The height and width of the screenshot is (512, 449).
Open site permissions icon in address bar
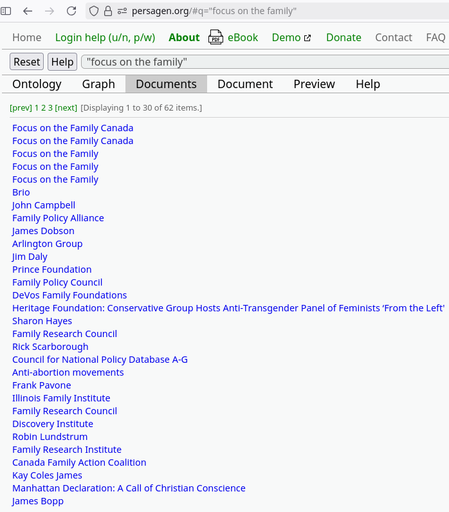(122, 11)
